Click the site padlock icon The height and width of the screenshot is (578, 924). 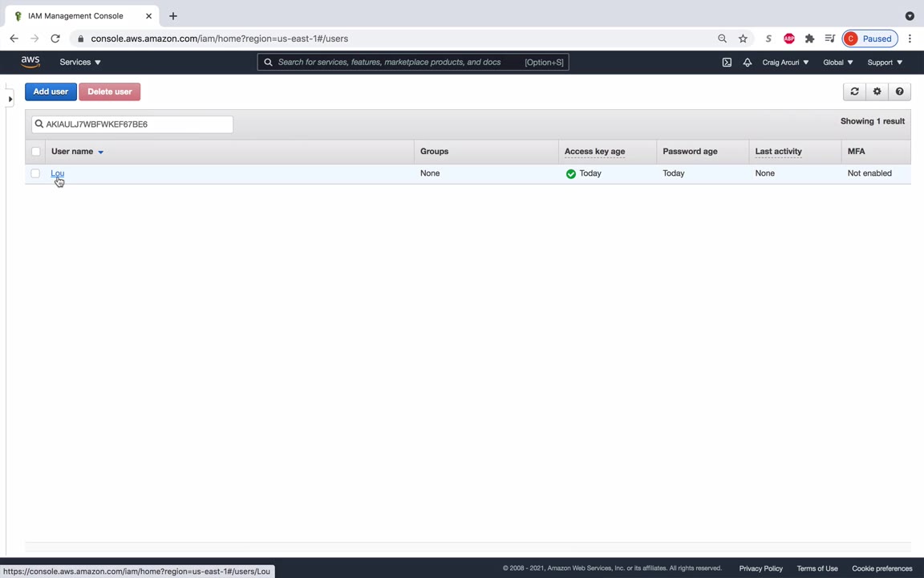point(81,39)
